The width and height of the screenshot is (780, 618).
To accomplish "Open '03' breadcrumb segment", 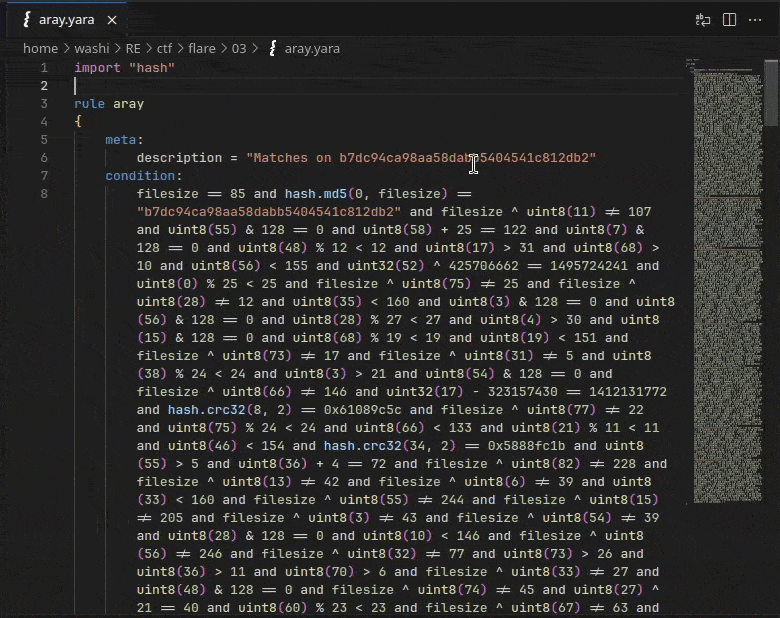I will coord(239,48).
